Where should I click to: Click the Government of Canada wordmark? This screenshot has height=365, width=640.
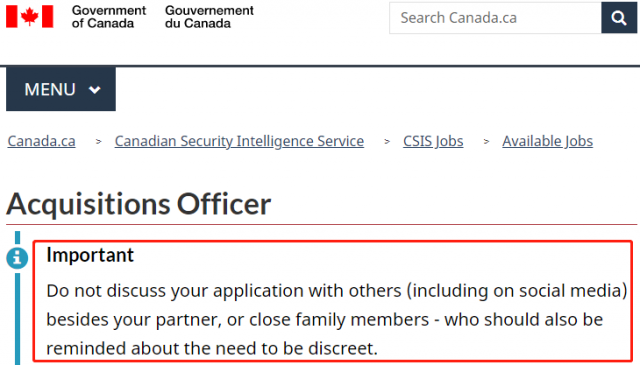(x=109, y=17)
